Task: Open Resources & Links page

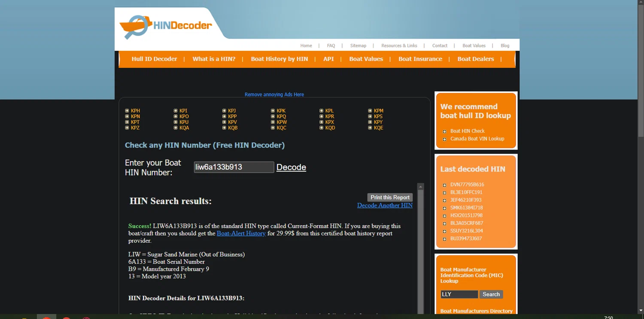Action: coord(399,46)
